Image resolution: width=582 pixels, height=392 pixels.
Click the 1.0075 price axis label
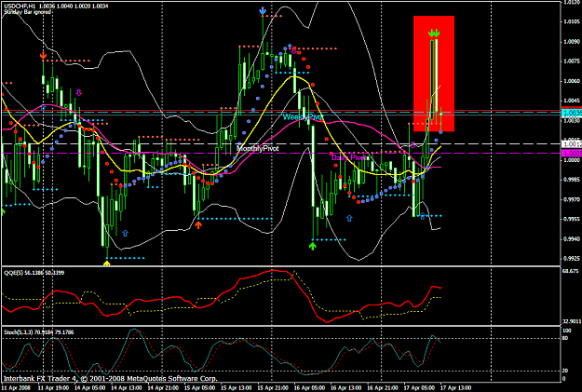[x=572, y=61]
